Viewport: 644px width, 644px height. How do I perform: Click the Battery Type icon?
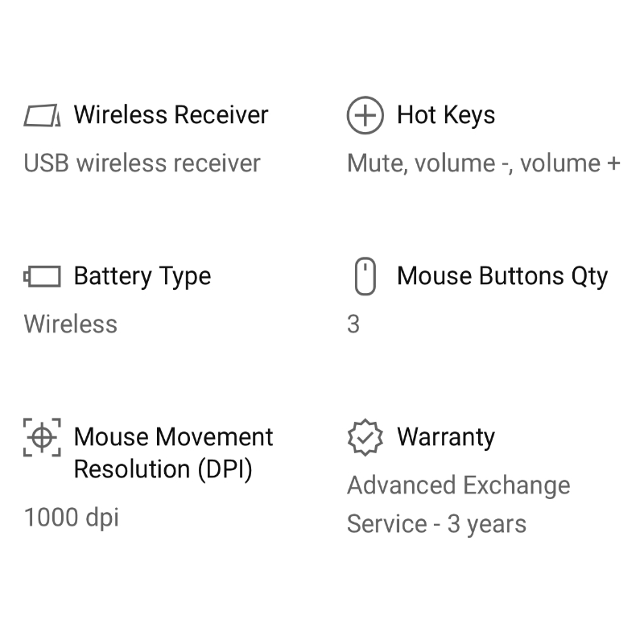42,277
